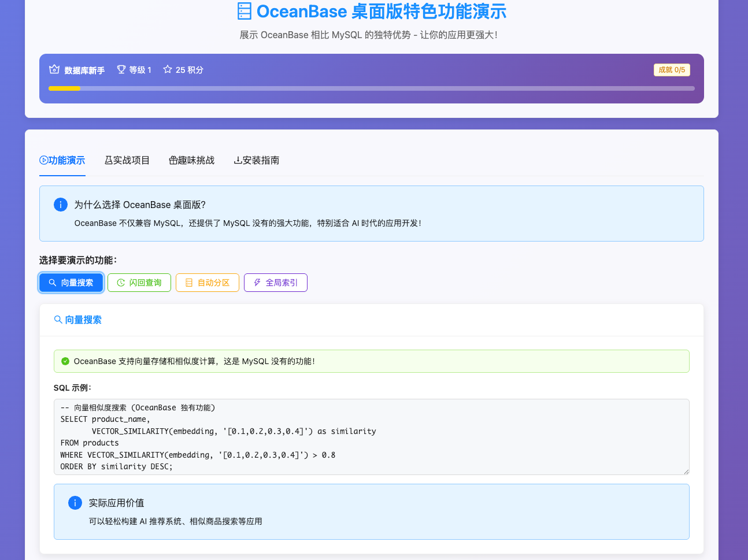Image resolution: width=748 pixels, height=560 pixels.
Task: Click the star icon next to 25 积分
Action: 167,69
